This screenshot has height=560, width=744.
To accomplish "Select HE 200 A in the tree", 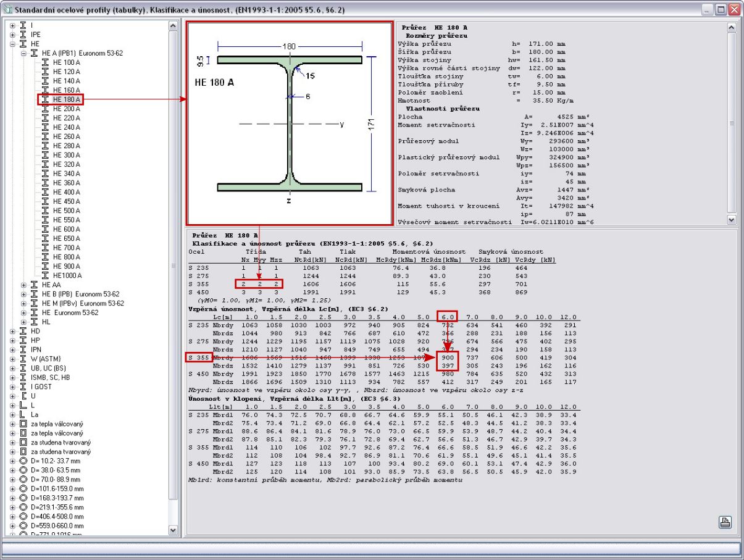I will tap(66, 109).
